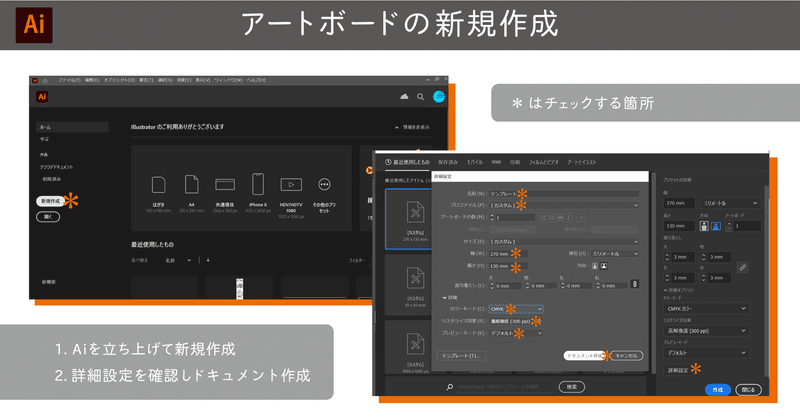Click the home icon in the title bar
800x419 pixels.
tap(45, 80)
